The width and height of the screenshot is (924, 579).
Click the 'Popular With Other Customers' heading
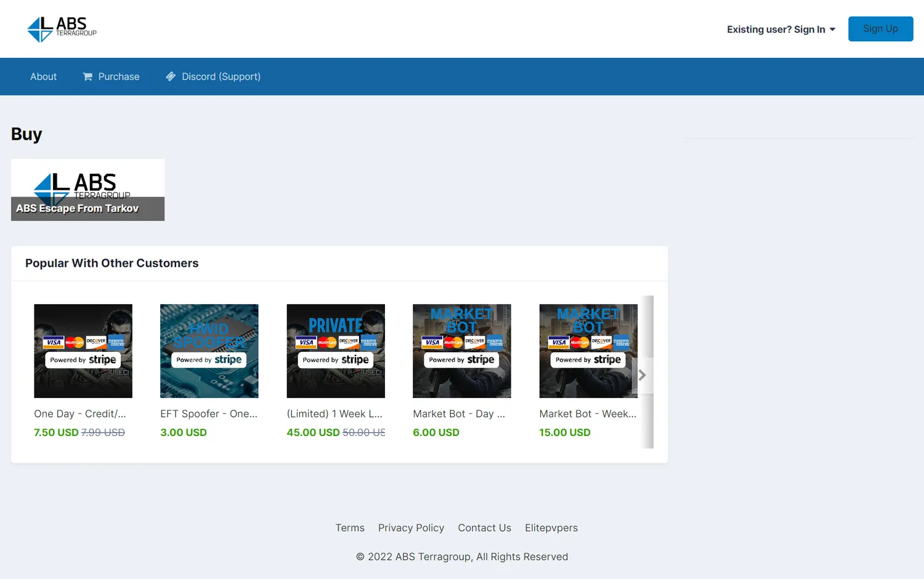112,263
